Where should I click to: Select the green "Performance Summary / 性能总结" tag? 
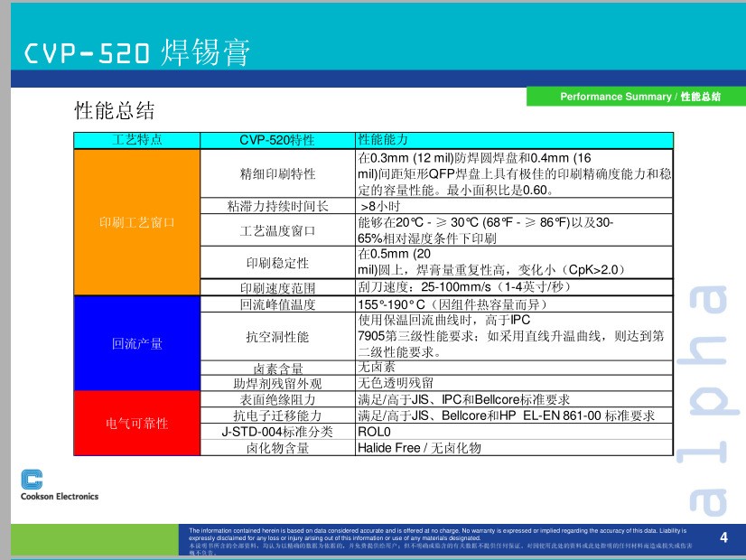pyautogui.click(x=636, y=97)
